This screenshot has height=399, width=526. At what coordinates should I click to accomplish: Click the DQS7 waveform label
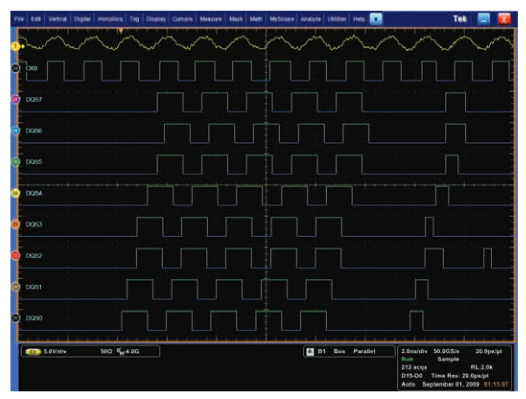[34, 100]
